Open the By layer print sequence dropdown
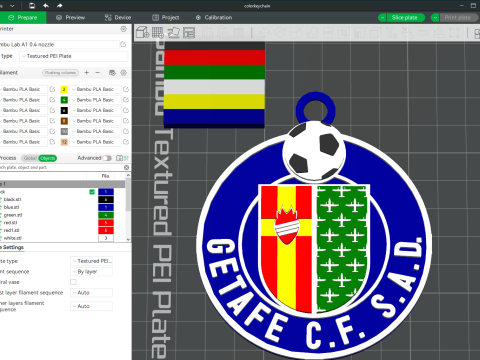Screen dimensions: 480x360 coord(91,272)
